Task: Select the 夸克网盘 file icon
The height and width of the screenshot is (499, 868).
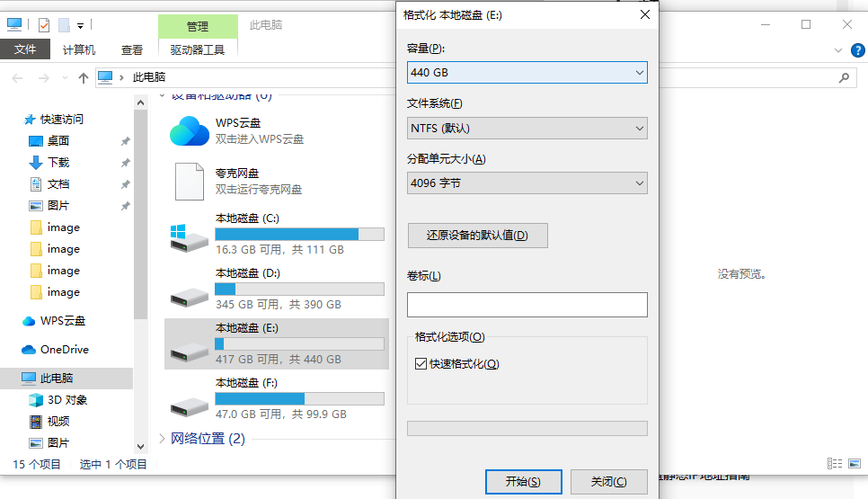Action: (x=190, y=181)
